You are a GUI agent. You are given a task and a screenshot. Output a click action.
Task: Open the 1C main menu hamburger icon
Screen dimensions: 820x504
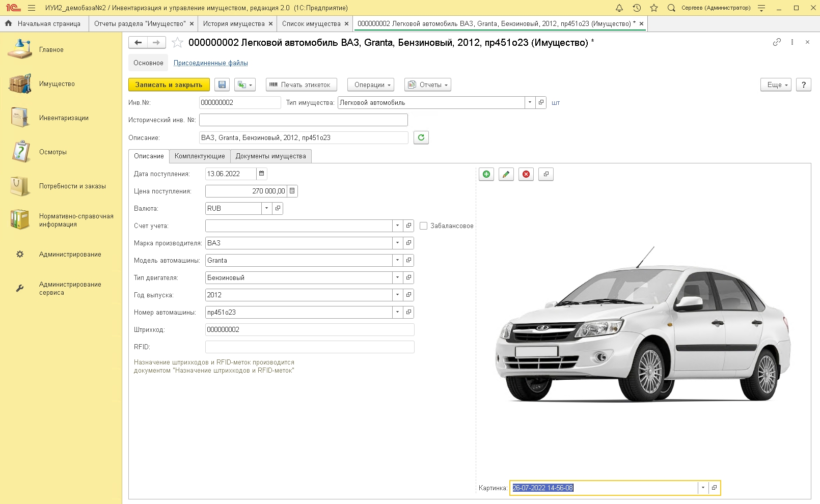(x=32, y=8)
